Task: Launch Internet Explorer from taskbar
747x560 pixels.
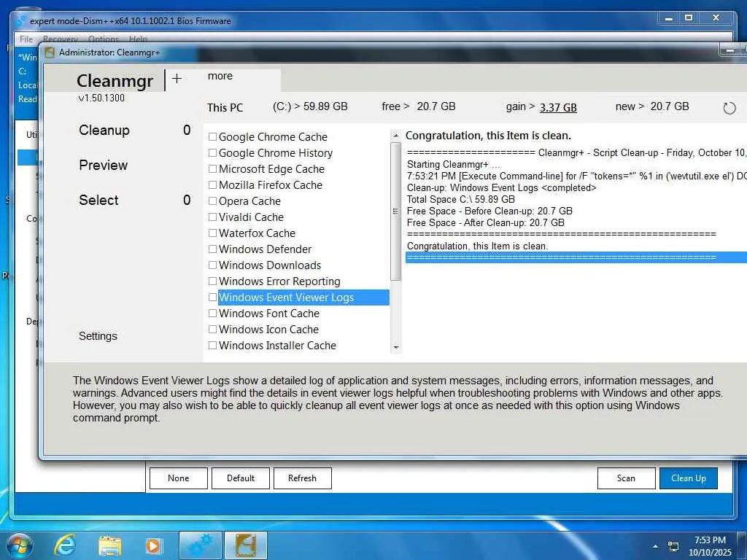Action: pyautogui.click(x=65, y=545)
